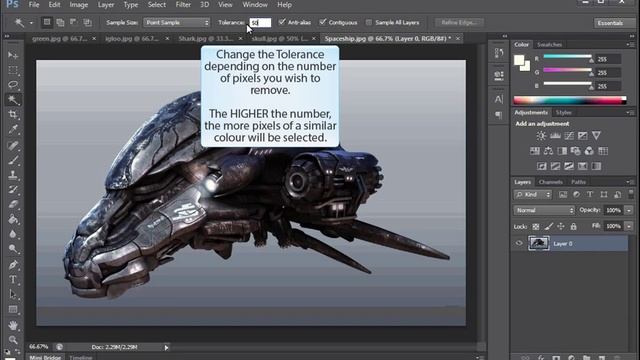Viewport: 640px width, 360px height.
Task: Click the Tolerance input field
Action: click(x=260, y=22)
